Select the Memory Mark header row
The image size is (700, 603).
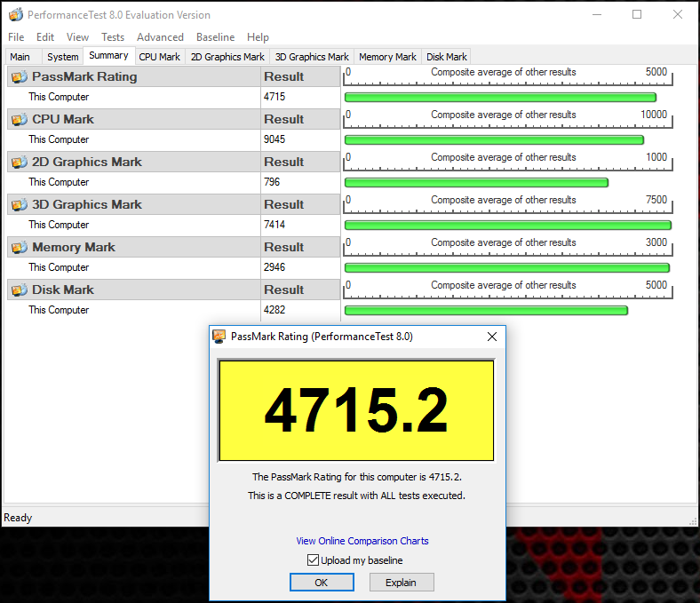pos(173,247)
